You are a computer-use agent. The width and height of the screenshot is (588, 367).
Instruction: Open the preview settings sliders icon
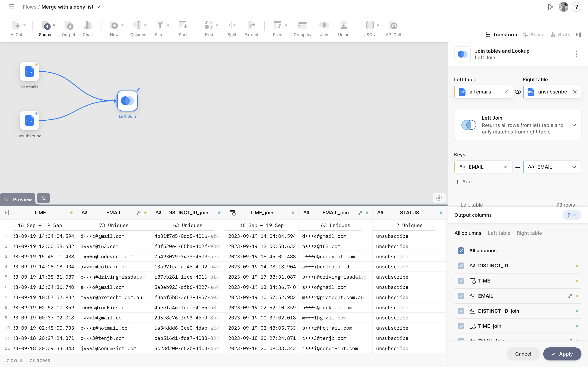(43, 198)
